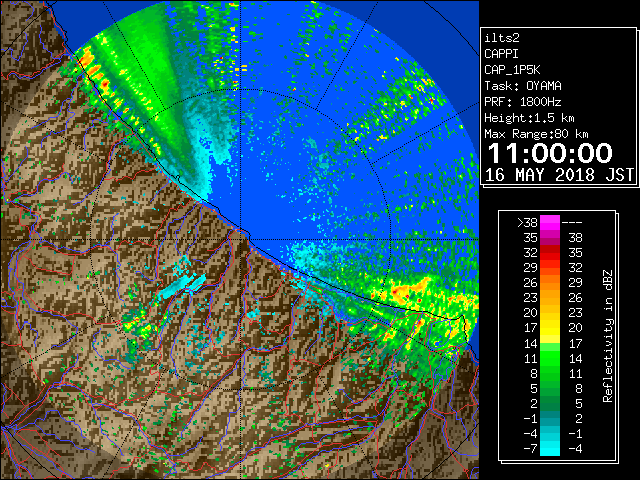Pick the magenta swatch beside '>38'

pos(550,222)
